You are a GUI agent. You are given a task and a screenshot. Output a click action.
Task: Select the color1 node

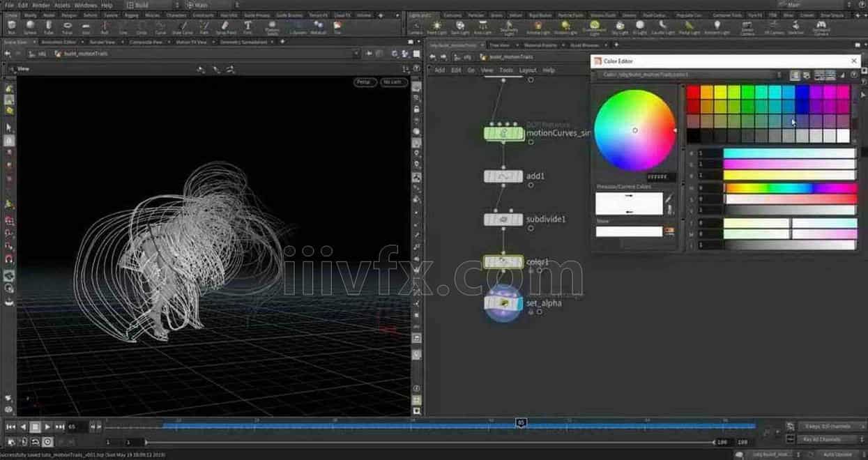503,262
